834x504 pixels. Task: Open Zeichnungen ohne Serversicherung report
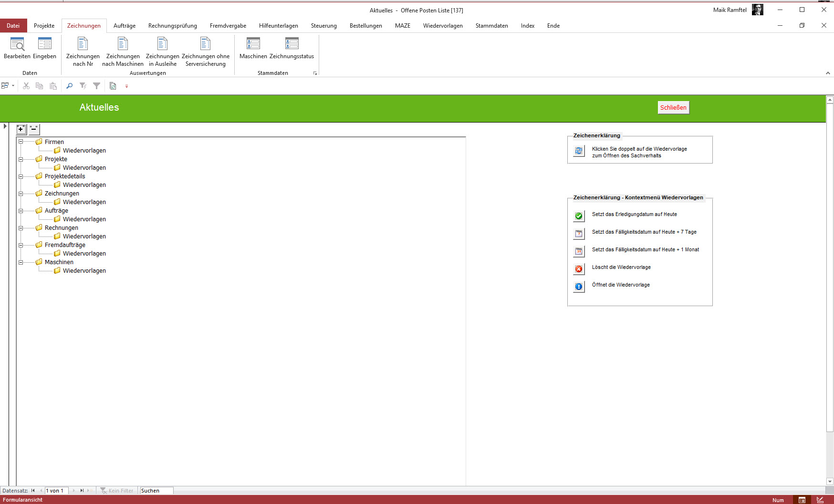pyautogui.click(x=206, y=52)
